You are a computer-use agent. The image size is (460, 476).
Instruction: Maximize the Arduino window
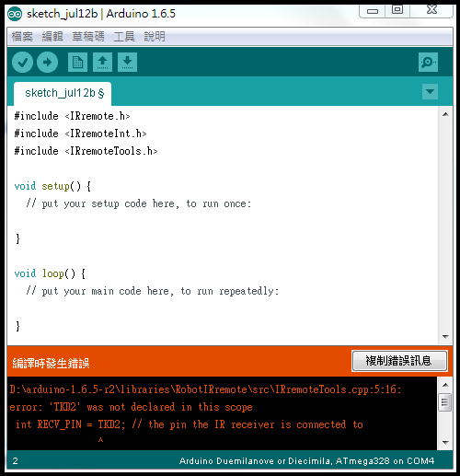click(x=397, y=10)
